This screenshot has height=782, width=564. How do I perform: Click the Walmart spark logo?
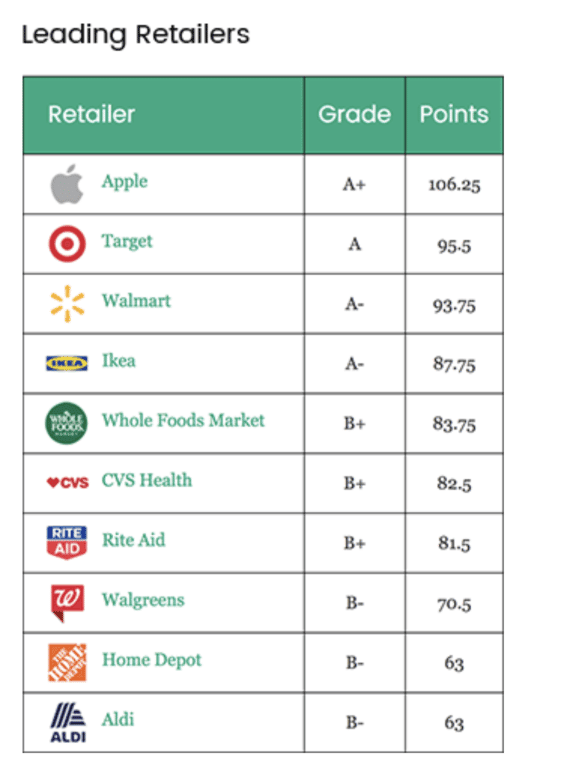pos(67,304)
